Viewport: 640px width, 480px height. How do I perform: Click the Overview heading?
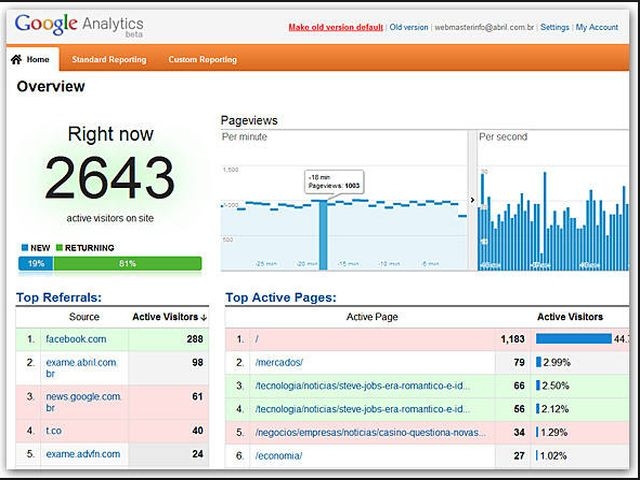pyautogui.click(x=51, y=87)
